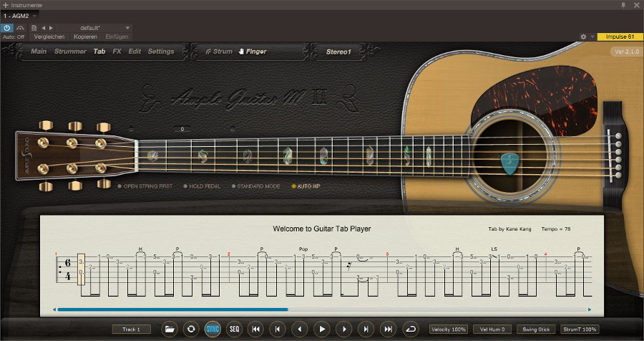Click the blue tab position scrollbar
Screen dimensions: 644x341
click(x=172, y=309)
